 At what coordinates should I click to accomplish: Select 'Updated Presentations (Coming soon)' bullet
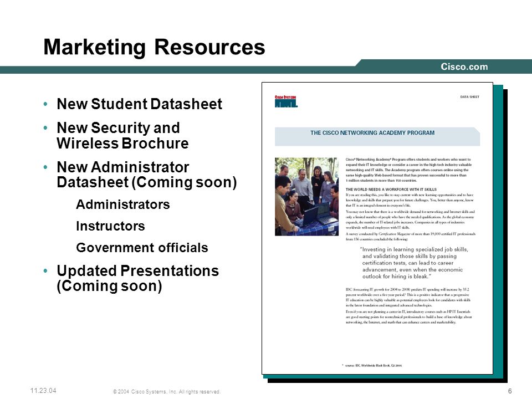[138, 278]
